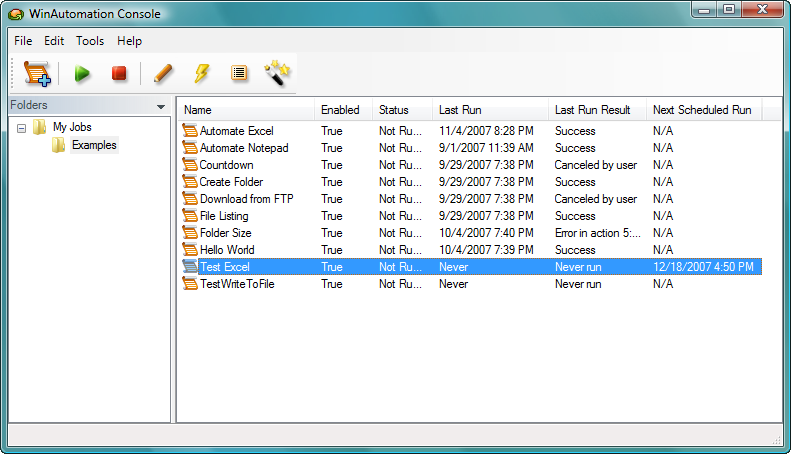Click the magic wand wizard icon
Viewport: 791px width, 454px height.
point(275,74)
